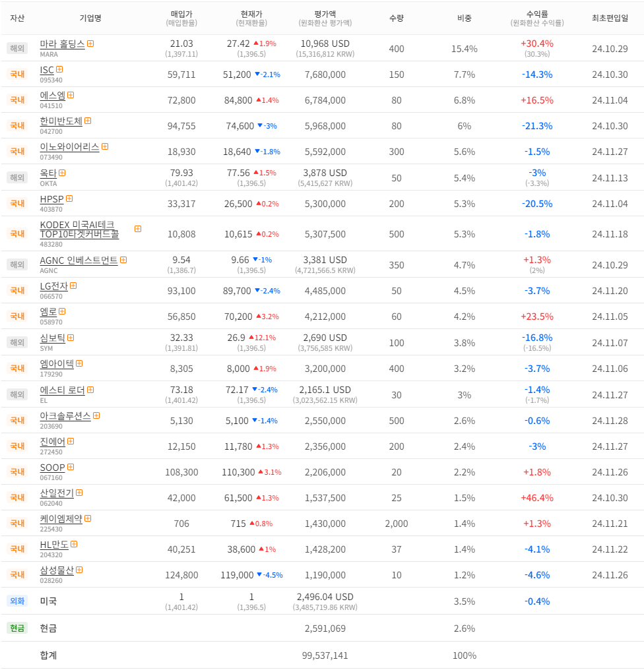Expand plus icon beside AGNC 인베스트먼트
Screen dimensions: 644x670
coord(123,260)
